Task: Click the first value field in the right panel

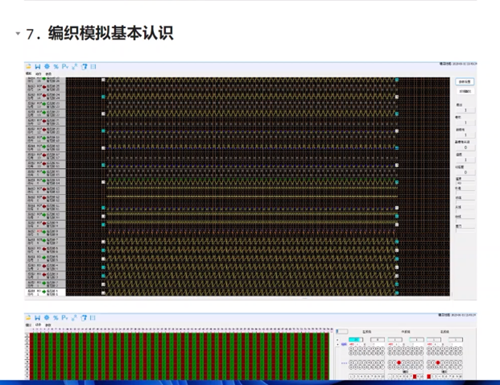Action: [x=466, y=110]
